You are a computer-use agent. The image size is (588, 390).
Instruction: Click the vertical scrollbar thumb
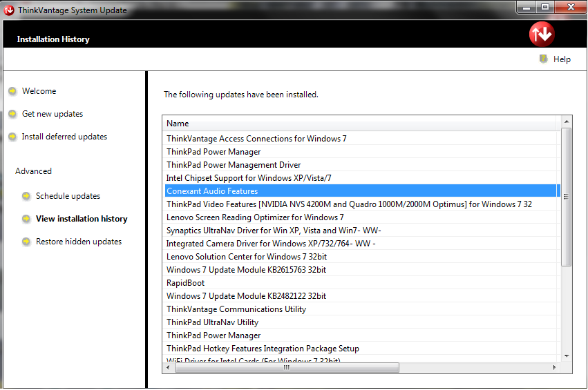567,197
